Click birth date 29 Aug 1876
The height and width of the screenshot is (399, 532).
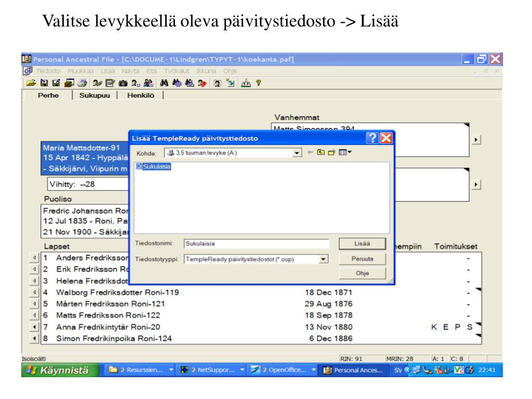pyautogui.click(x=328, y=303)
